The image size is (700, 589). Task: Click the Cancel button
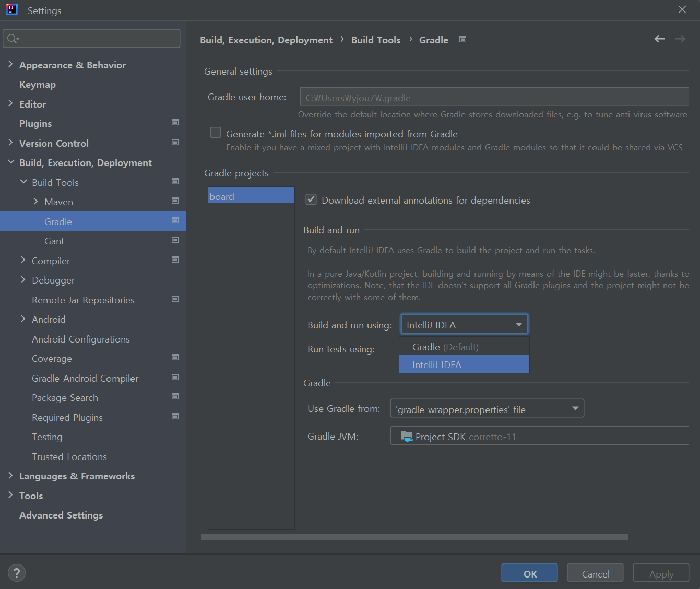pyautogui.click(x=595, y=573)
